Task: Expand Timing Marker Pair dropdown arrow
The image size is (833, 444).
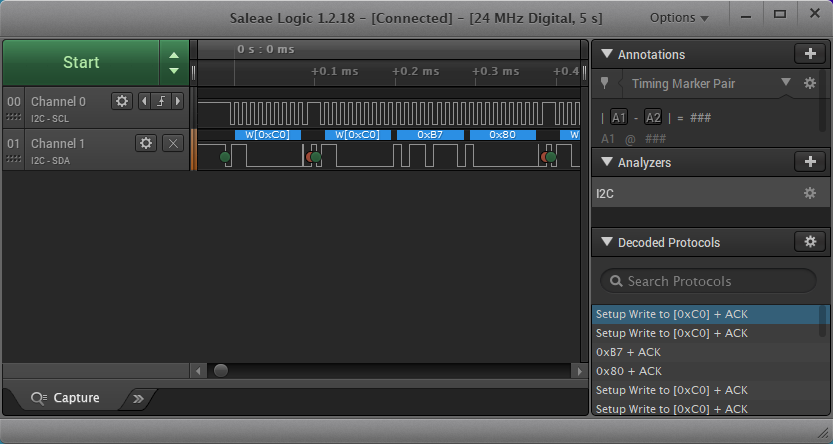Action: click(x=786, y=82)
